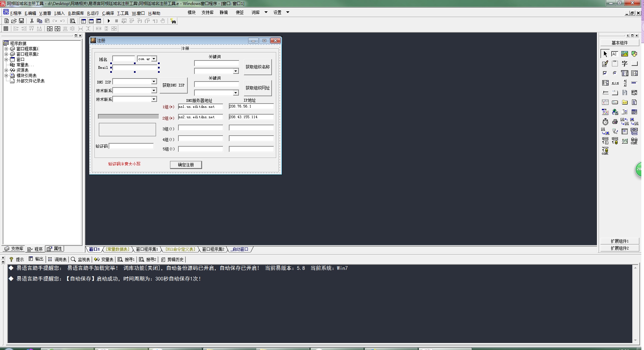
Task: Click the help search binoculars icon
Action: point(173,21)
